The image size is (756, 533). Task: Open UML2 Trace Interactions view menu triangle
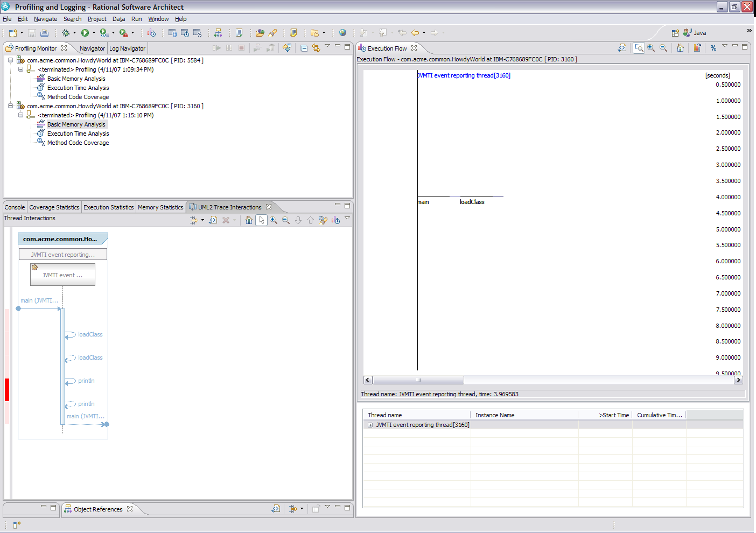pyautogui.click(x=347, y=218)
